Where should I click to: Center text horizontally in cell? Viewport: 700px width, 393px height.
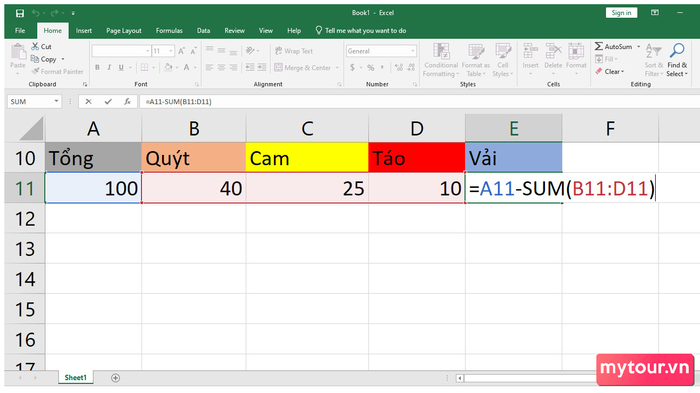click(x=221, y=67)
